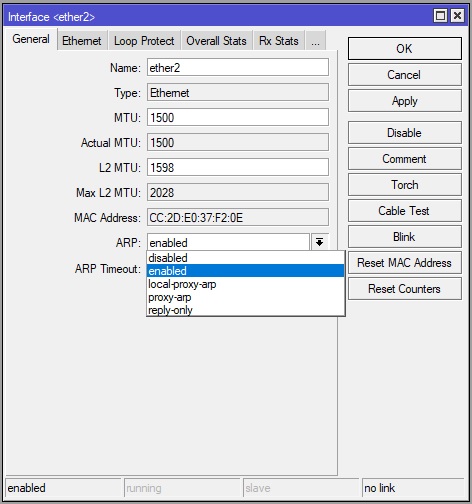Click the Max L2 MTU field showing 2028
Screen dimensions: 472x504
pyautogui.click(x=238, y=193)
